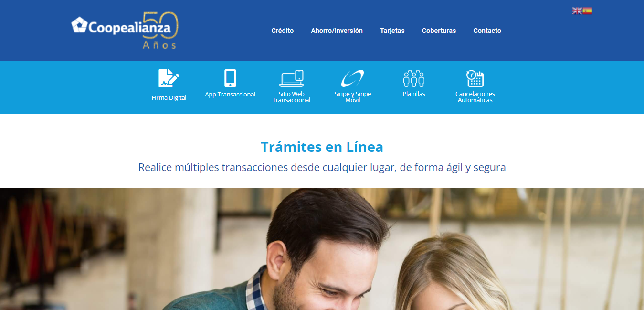The height and width of the screenshot is (310, 644).
Task: Open the App Transaccional phone icon
Action: (230, 78)
